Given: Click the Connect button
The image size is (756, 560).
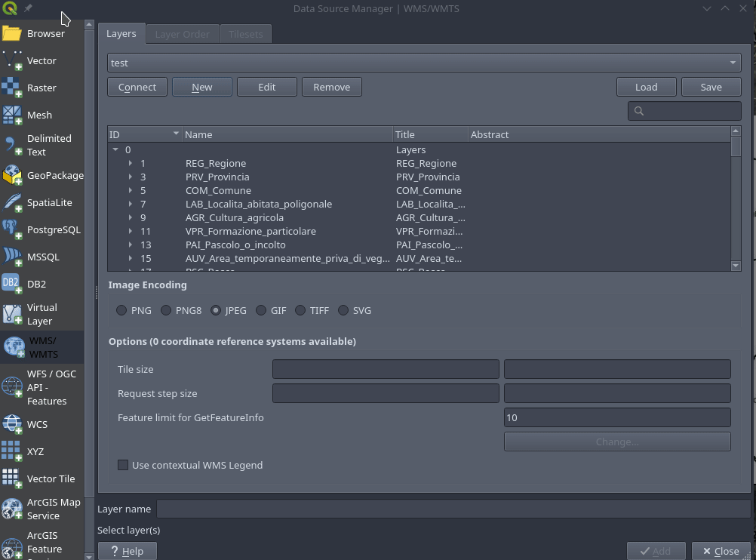Looking at the screenshot, I should [137, 87].
